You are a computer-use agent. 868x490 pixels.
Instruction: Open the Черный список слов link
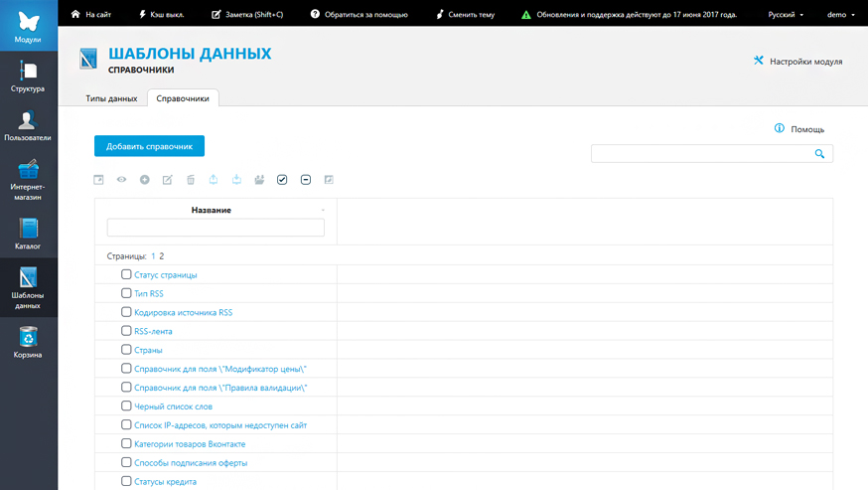[173, 407]
